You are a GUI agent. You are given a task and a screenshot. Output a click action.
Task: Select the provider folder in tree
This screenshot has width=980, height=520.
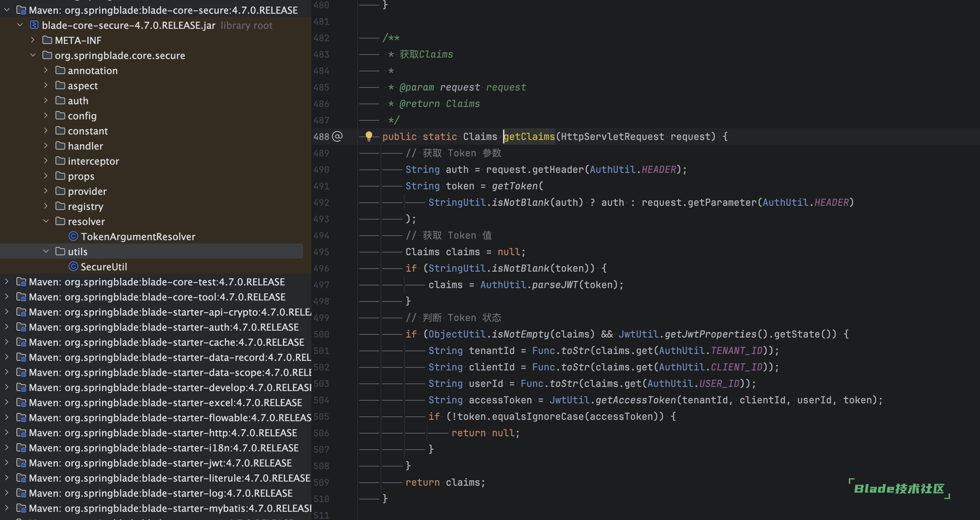87,191
